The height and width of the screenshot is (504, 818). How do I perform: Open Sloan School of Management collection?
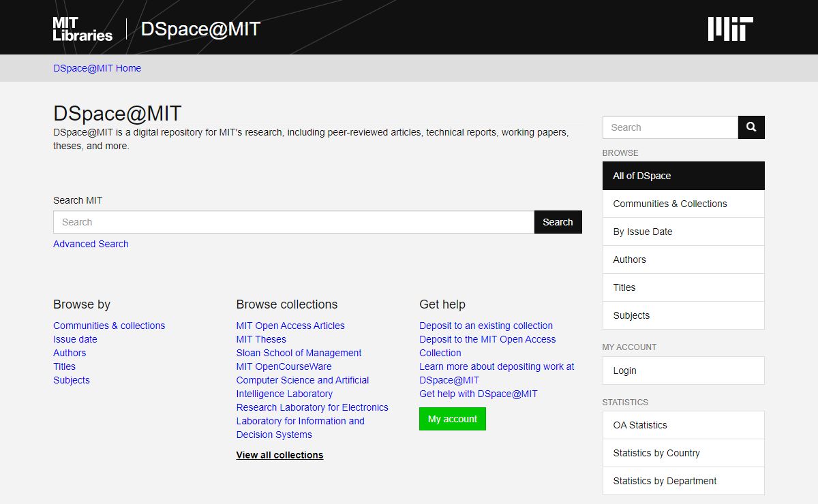pos(299,353)
